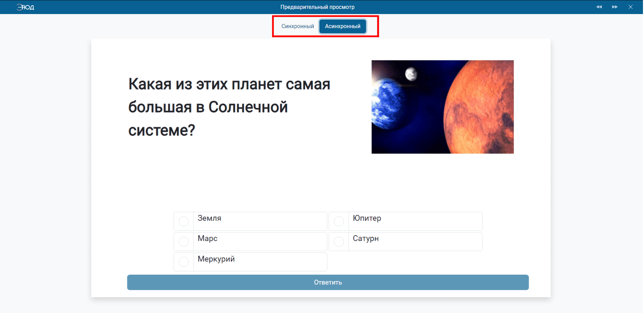The width and height of the screenshot is (644, 313).
Task: Close the preview with the X icon
Action: 631,7
